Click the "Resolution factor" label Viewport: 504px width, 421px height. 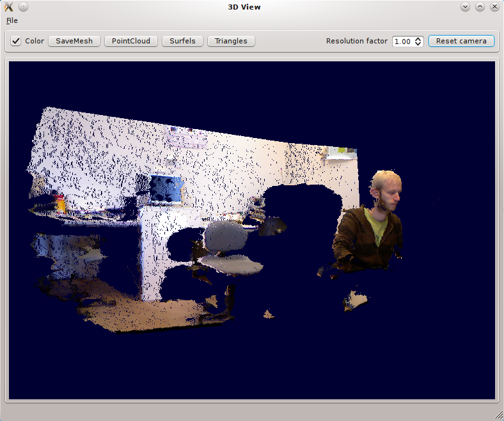click(x=357, y=41)
